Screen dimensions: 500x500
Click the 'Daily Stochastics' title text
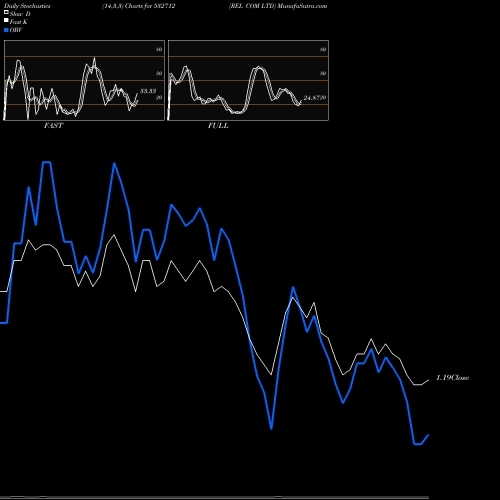pos(27,6)
